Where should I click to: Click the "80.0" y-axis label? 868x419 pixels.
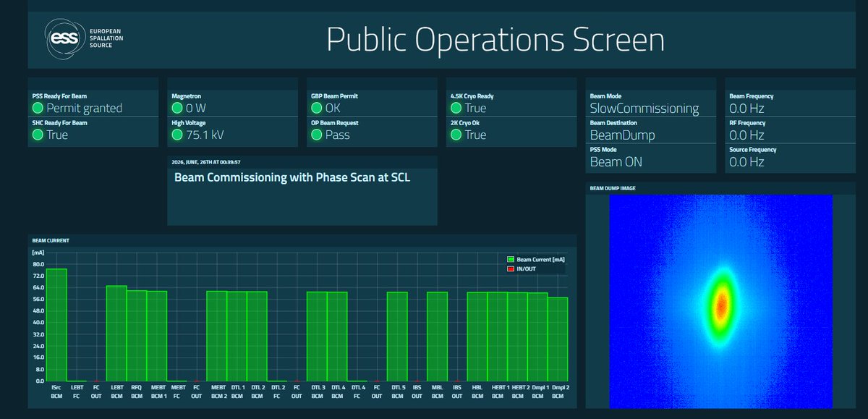click(x=38, y=264)
